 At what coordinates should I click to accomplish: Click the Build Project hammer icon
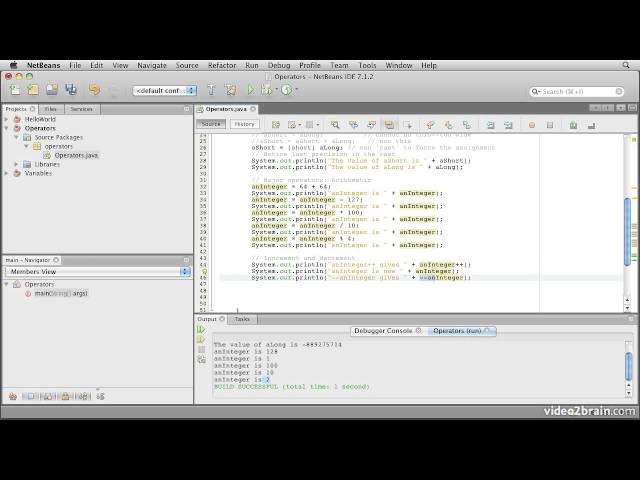coord(211,89)
